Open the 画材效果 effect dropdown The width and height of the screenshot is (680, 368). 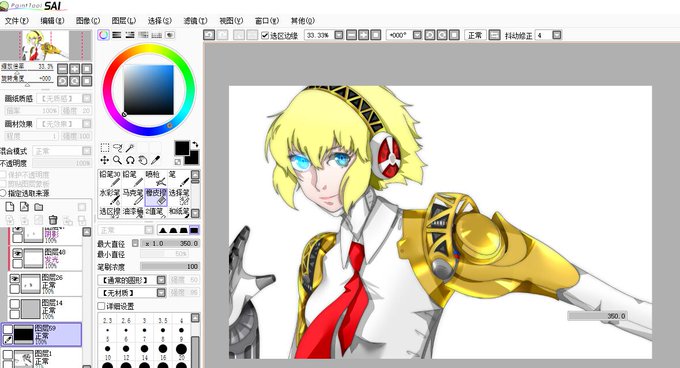point(64,124)
